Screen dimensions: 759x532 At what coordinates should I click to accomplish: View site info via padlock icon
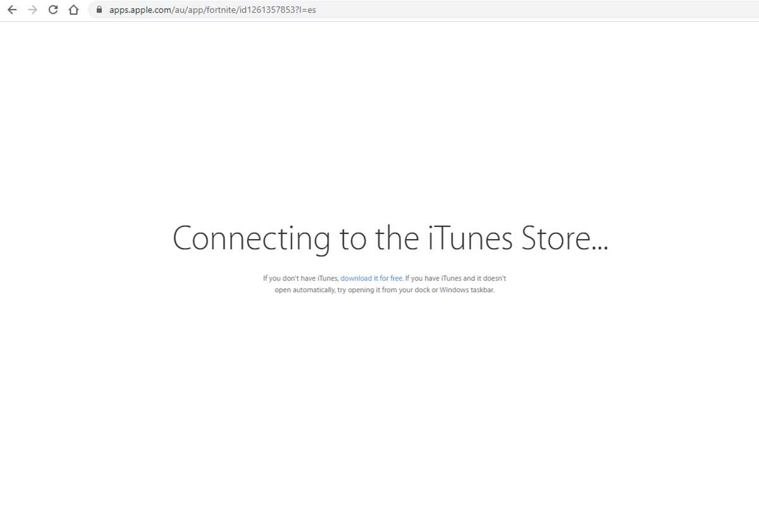(99, 9)
